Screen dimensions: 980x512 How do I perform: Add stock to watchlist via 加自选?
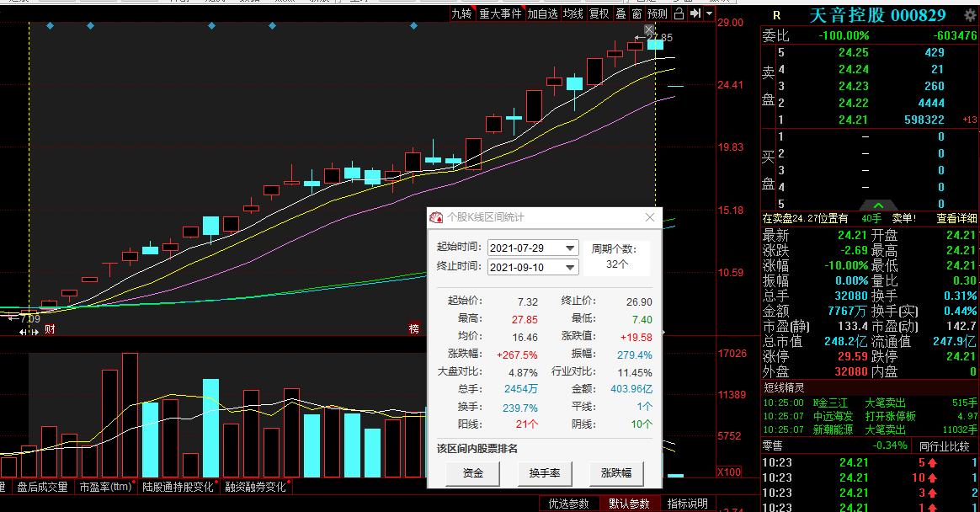(x=542, y=13)
